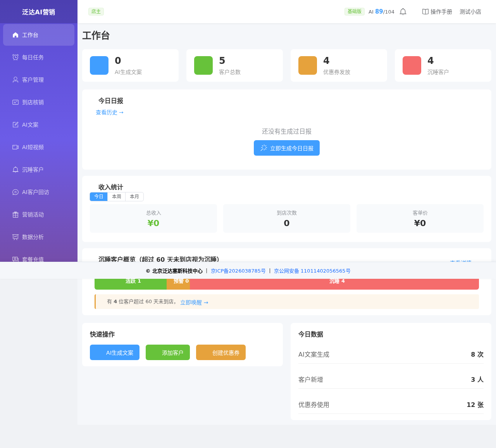Open notifications bell in top header
This screenshot has height=448, width=496.
coord(403,12)
